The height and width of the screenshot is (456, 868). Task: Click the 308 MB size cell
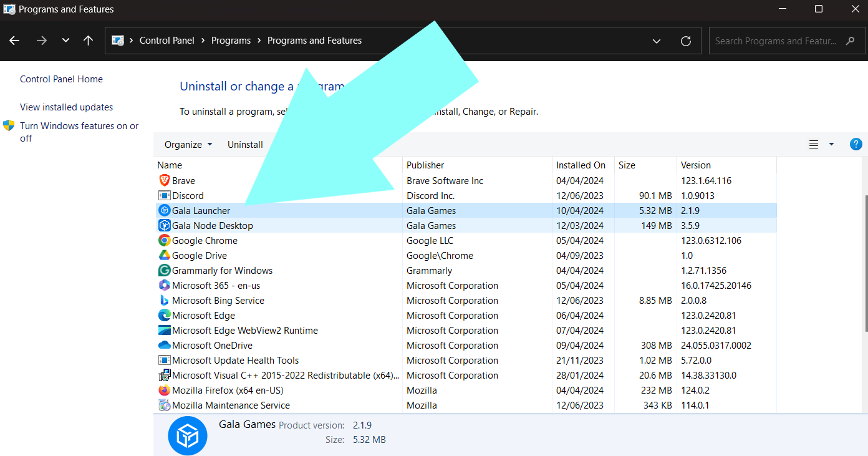tap(656, 345)
